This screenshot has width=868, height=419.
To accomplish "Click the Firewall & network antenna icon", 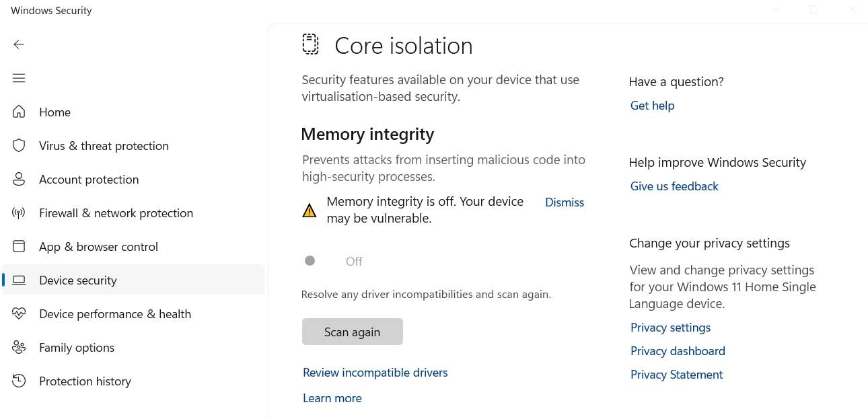I will (x=19, y=213).
